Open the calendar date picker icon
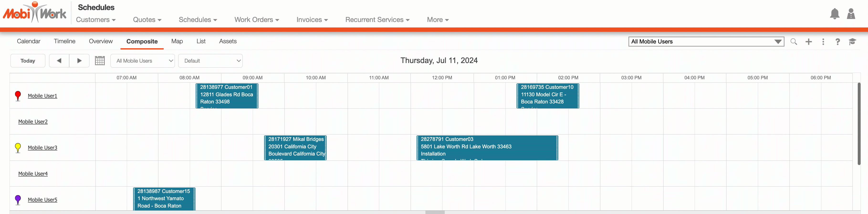This screenshot has width=868, height=214. [x=100, y=61]
